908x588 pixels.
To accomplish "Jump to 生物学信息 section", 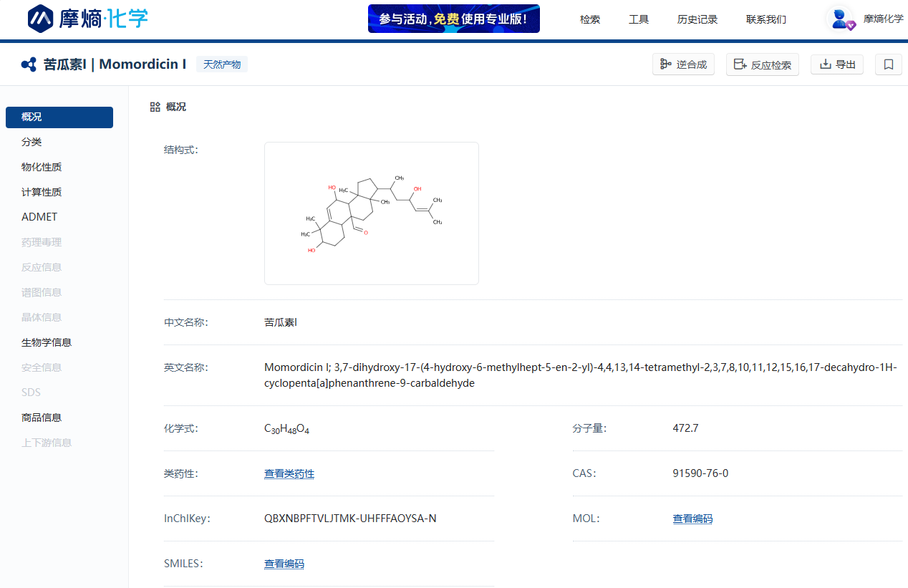I will click(x=47, y=342).
